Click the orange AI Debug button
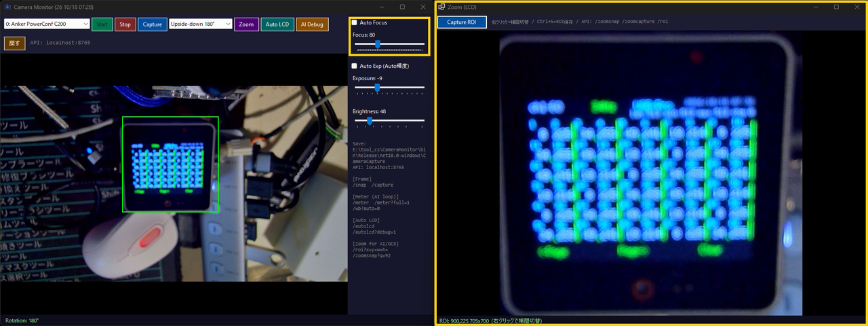The width and height of the screenshot is (868, 326). pyautogui.click(x=313, y=24)
